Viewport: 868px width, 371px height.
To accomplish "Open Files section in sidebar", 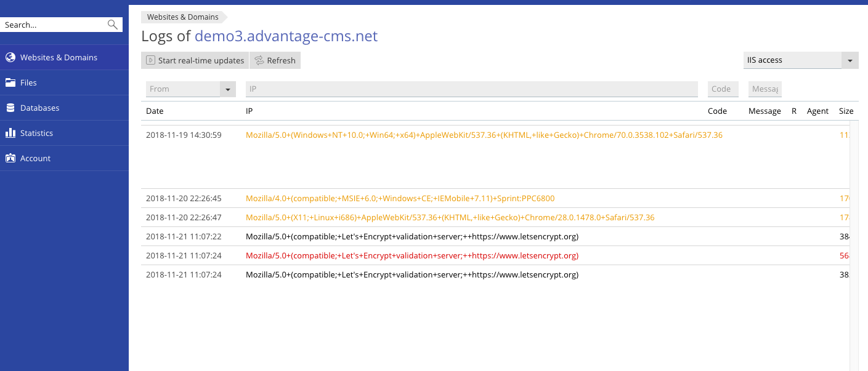I will [x=64, y=82].
